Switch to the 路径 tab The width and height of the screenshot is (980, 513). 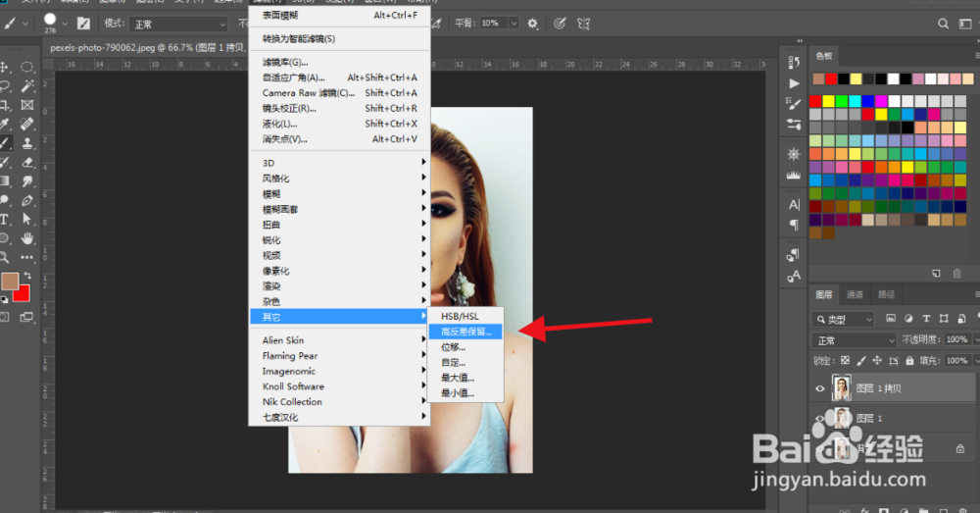886,294
